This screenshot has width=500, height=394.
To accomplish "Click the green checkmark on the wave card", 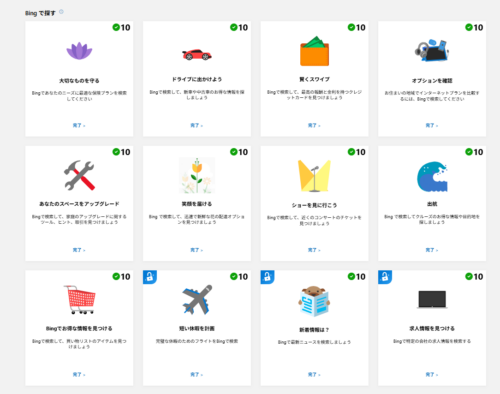I will [469, 152].
